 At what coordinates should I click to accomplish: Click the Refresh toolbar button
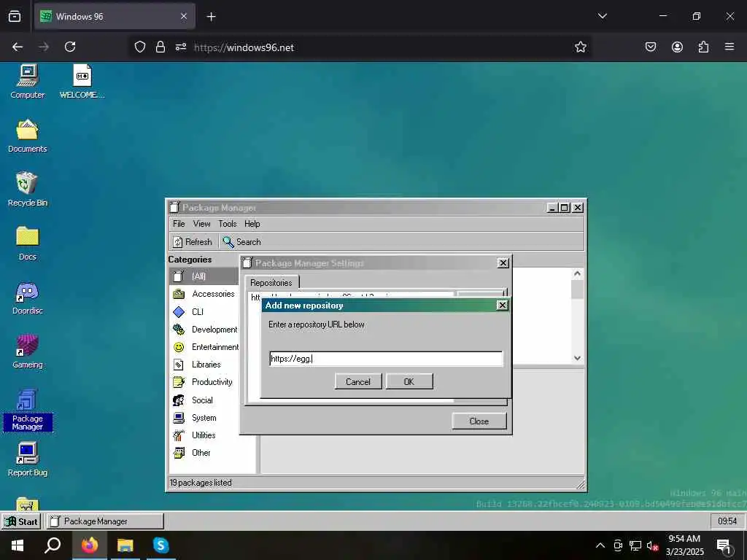pos(193,242)
